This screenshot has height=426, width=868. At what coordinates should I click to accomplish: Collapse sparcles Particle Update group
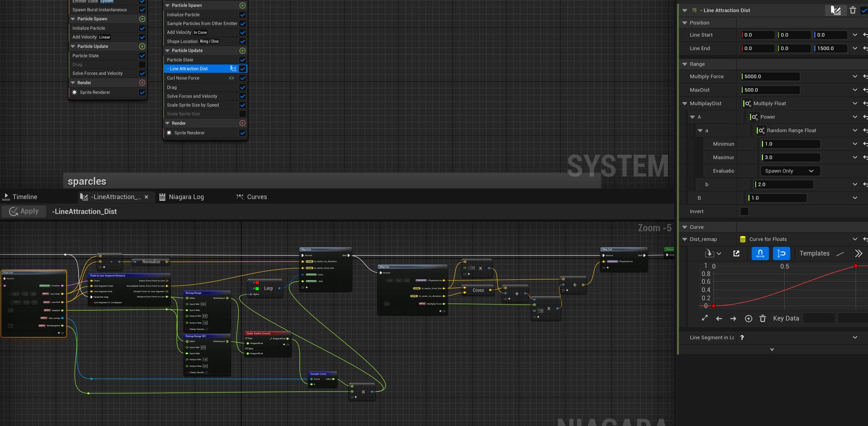pos(167,51)
